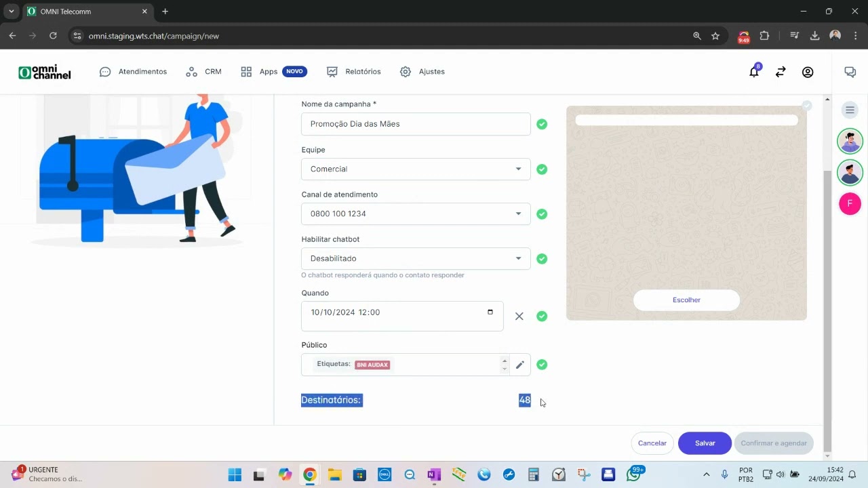The image size is (868, 488).
Task: Open the pink F contact avatar
Action: [x=850, y=203]
